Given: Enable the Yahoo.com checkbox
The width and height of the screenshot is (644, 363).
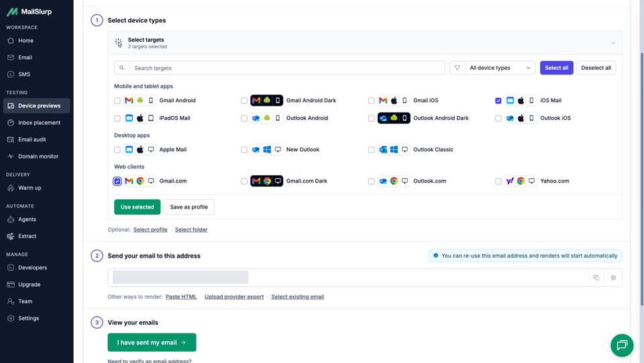Looking at the screenshot, I should (498, 181).
